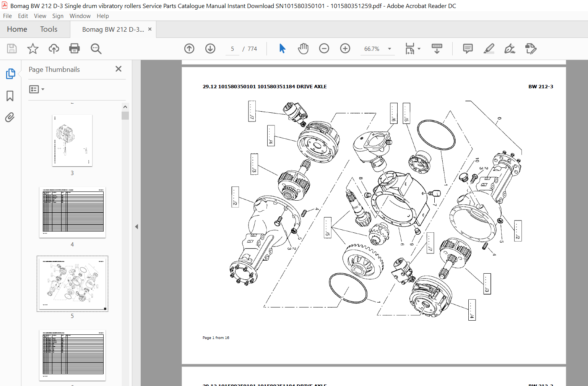Open the View menu

pyautogui.click(x=40, y=16)
